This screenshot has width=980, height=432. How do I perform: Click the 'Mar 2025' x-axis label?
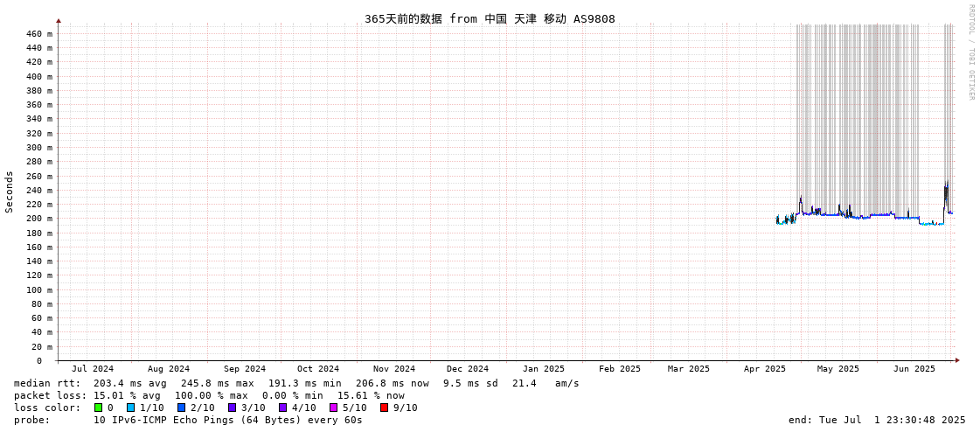(689, 369)
